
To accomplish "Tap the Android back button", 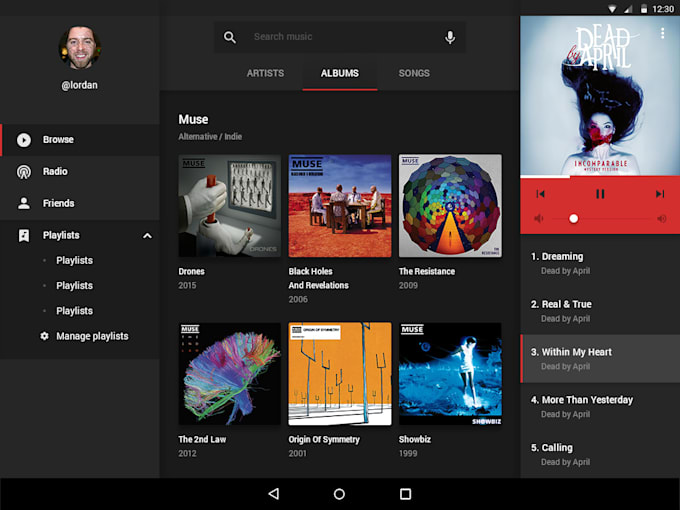I will (x=274, y=494).
